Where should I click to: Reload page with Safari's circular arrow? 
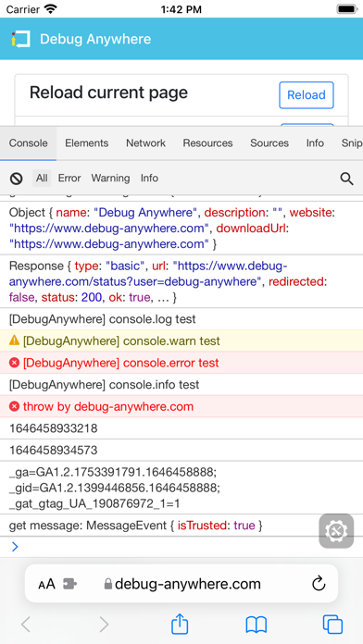click(x=319, y=584)
